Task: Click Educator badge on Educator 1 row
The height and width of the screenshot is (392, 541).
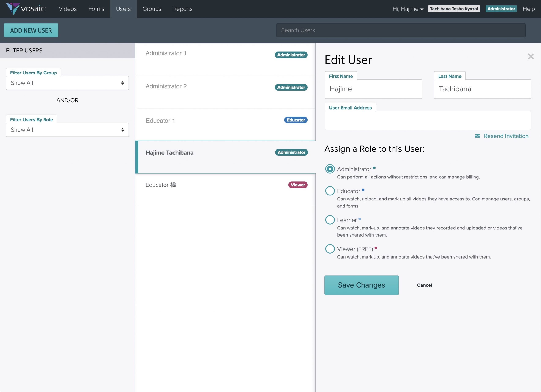Action: (x=296, y=120)
